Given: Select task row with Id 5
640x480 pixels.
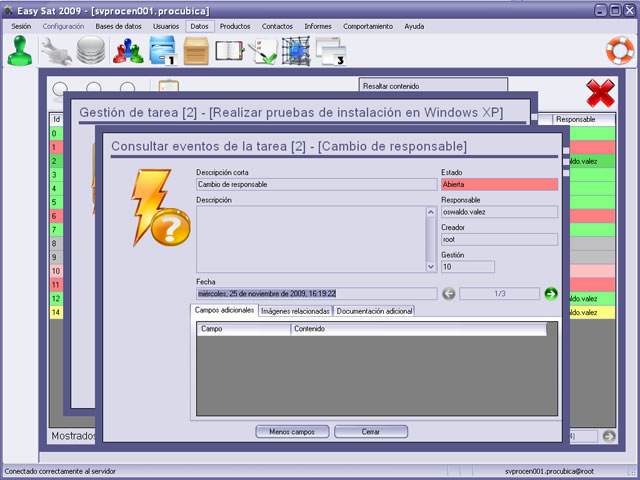Looking at the screenshot, I should (56, 202).
